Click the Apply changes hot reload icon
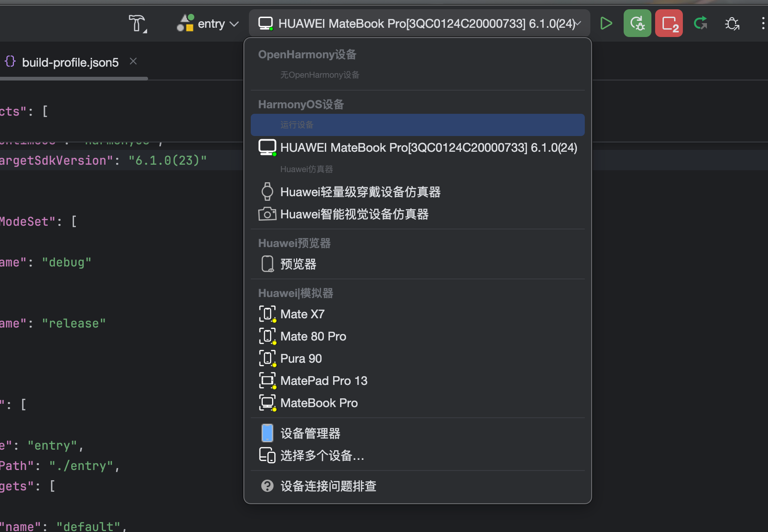 [x=700, y=23]
